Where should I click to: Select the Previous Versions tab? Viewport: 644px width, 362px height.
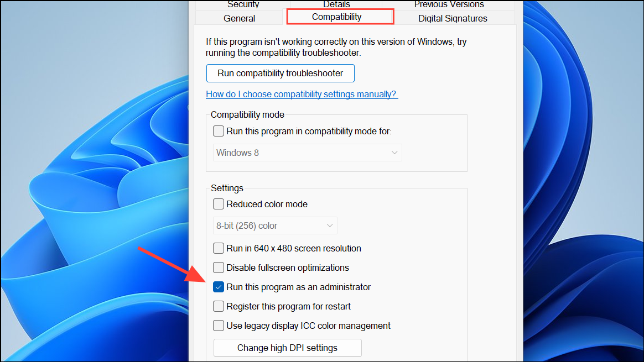click(449, 4)
